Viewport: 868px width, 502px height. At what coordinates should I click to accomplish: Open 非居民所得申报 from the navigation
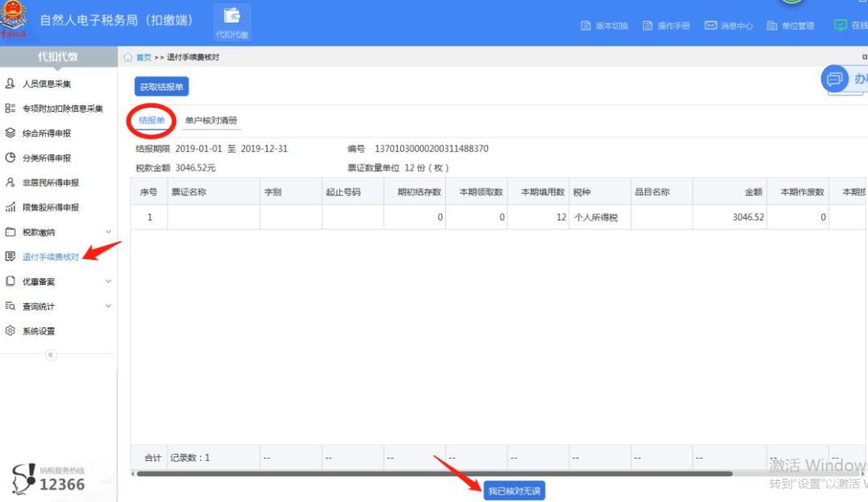click(51, 183)
